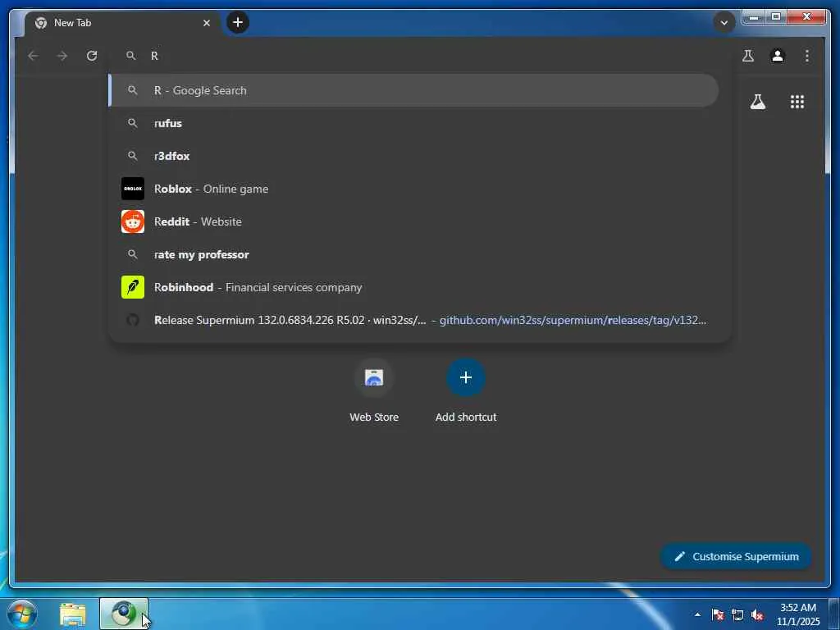The height and width of the screenshot is (630, 840).
Task: Open the experiments flask icon in toolbar
Action: click(x=748, y=56)
